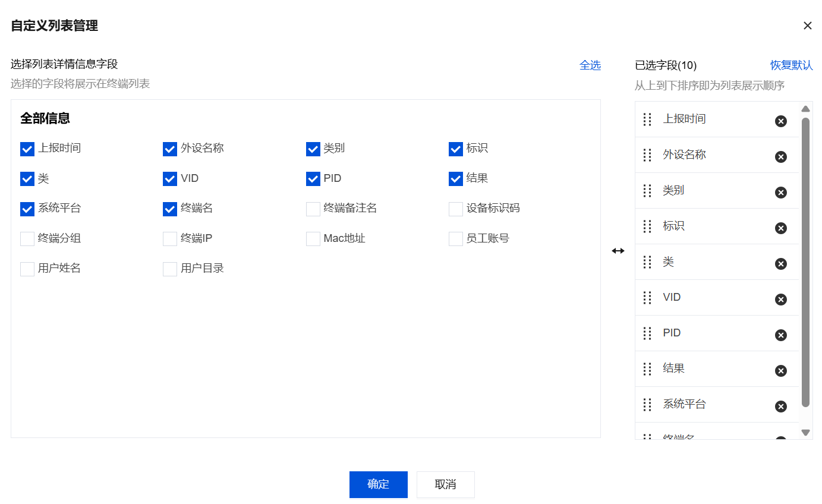Remove PID from the selected fields list
The width and height of the screenshot is (822, 504).
[781, 335]
